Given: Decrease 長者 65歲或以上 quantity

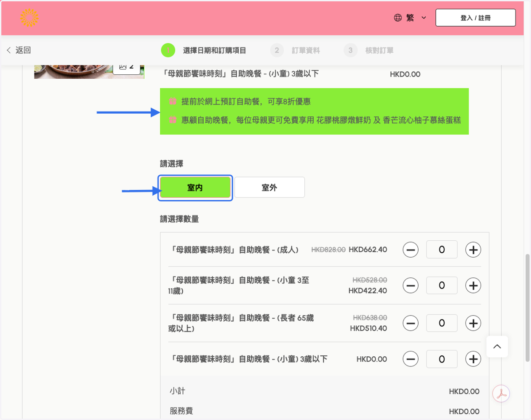Looking at the screenshot, I should [x=411, y=324].
